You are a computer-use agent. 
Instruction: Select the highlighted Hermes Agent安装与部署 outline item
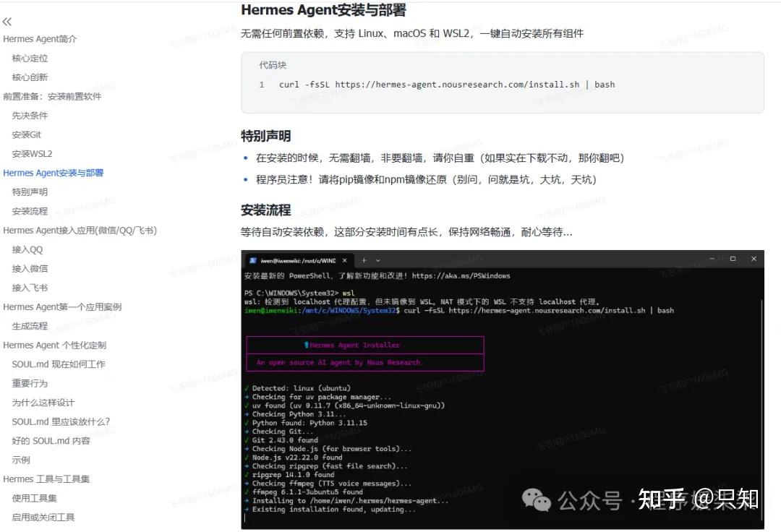coord(54,173)
